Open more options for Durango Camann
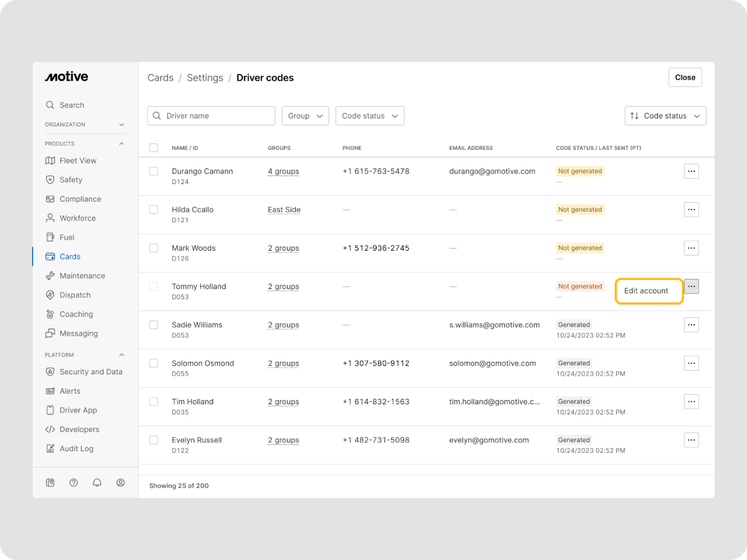The height and width of the screenshot is (560, 747). pos(691,171)
